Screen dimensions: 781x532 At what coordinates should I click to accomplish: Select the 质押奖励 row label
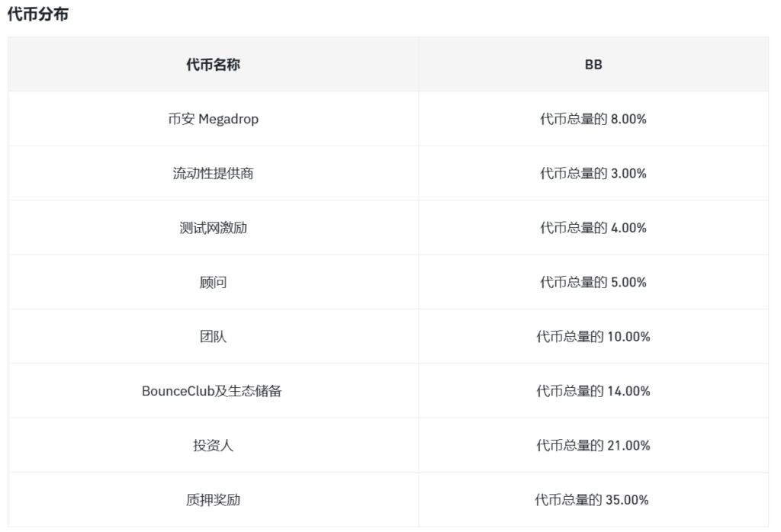point(213,500)
